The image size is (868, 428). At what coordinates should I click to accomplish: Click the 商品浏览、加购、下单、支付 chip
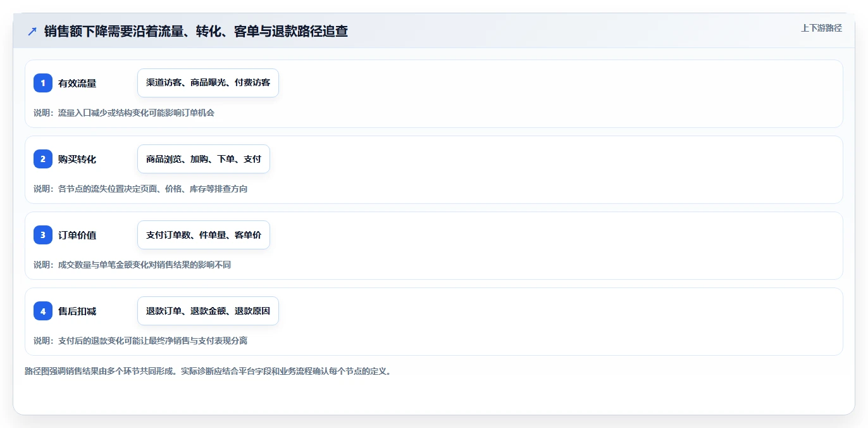(204, 159)
